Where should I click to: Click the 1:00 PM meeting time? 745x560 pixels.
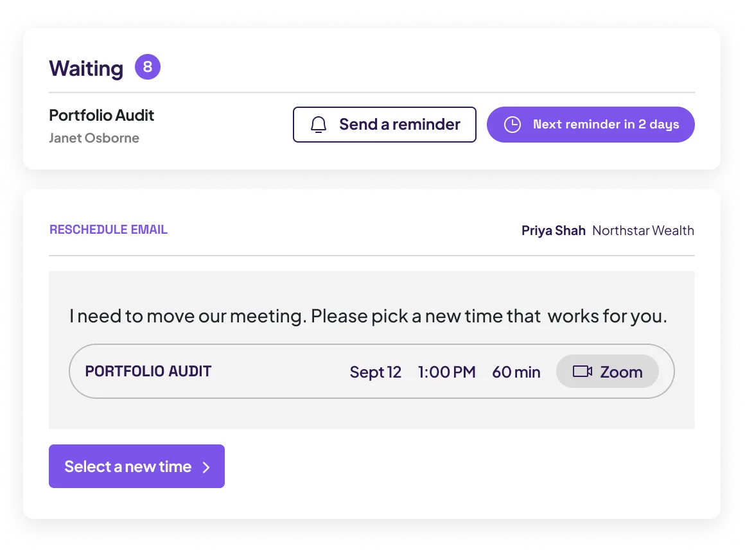coord(446,372)
